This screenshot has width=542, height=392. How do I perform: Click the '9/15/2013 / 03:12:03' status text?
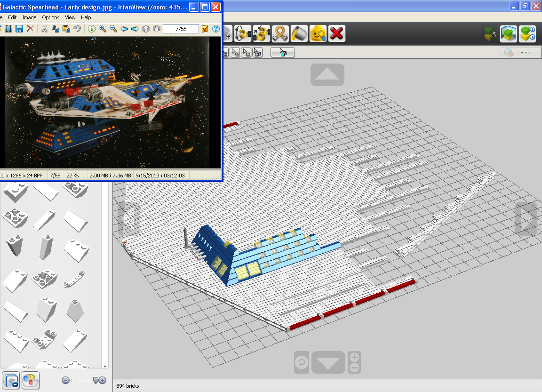pos(160,176)
